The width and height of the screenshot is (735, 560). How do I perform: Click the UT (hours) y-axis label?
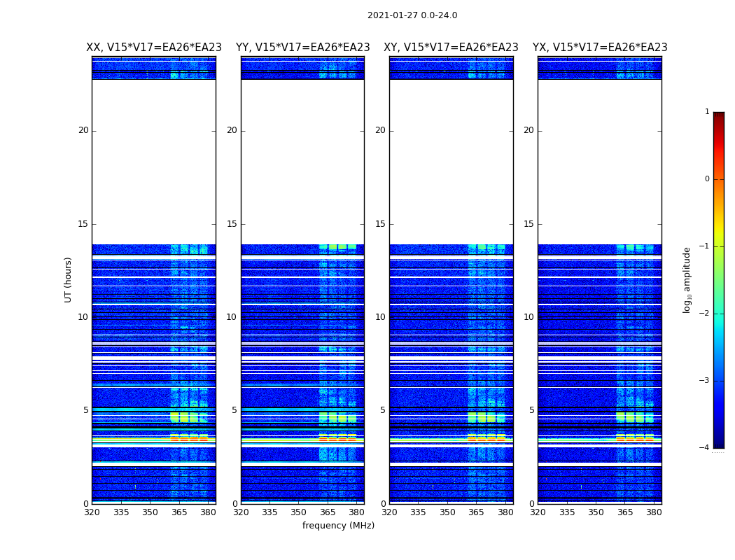(x=69, y=279)
